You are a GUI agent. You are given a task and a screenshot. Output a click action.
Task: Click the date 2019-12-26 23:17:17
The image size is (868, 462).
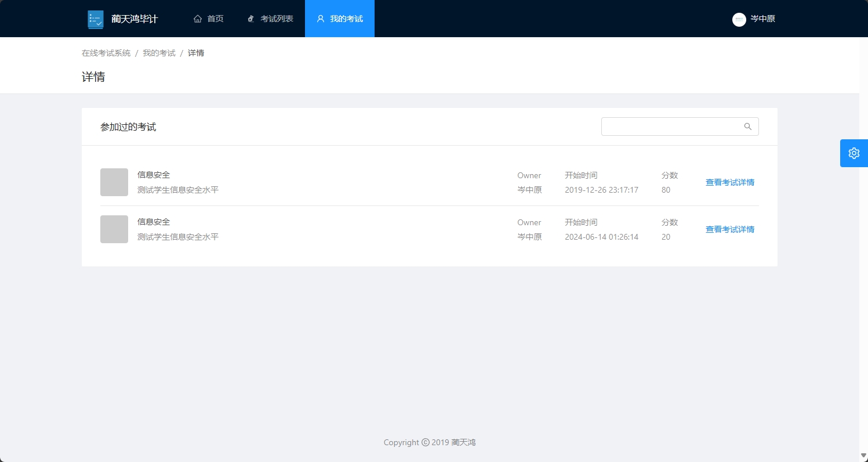pos(601,190)
